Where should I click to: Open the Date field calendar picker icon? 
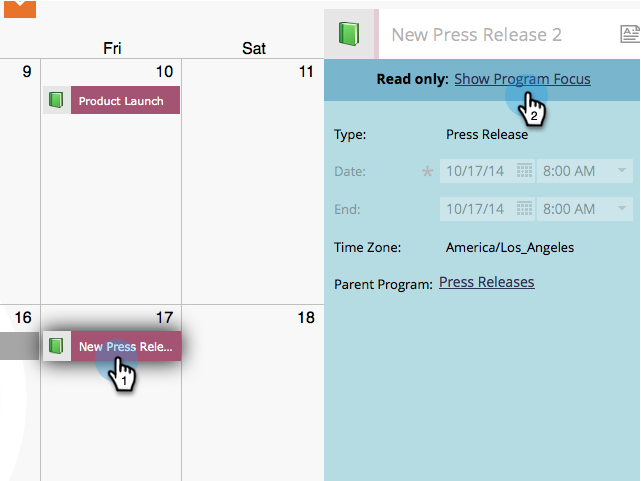point(524,171)
